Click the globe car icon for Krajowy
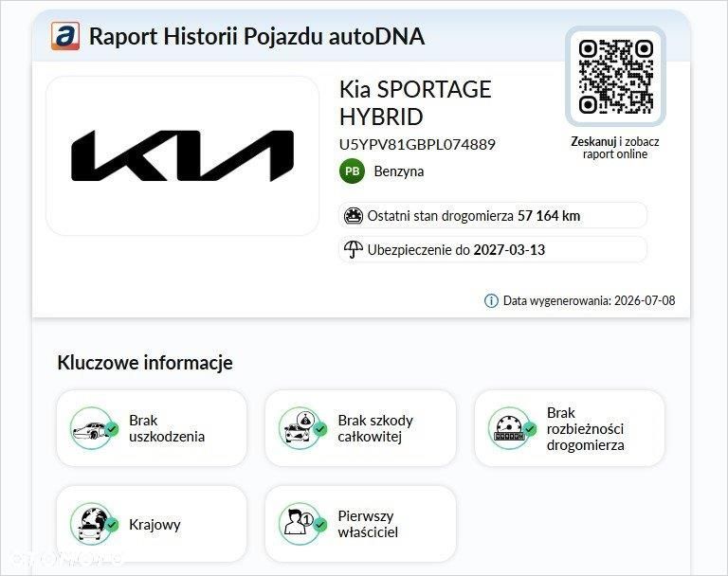Viewport: 728px width, 576px height. (x=93, y=524)
